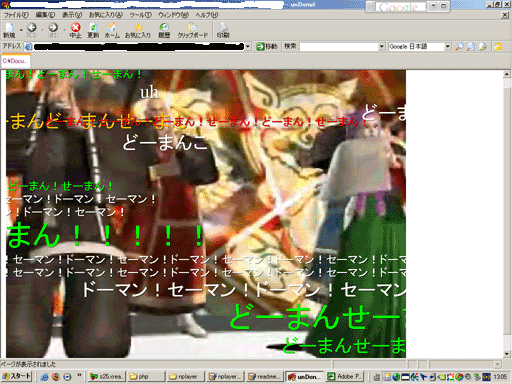Screen dimensions: 512x384
Task: Go back with the 戻る button
Action: [32, 30]
